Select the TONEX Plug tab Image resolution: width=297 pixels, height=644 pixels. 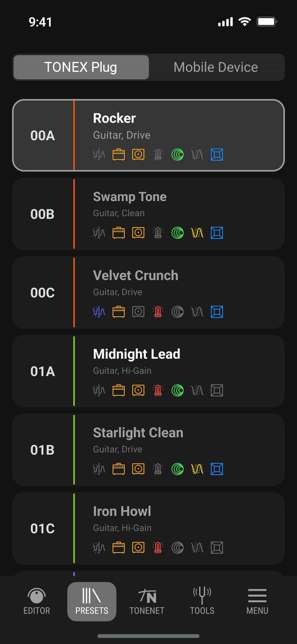[80, 67]
